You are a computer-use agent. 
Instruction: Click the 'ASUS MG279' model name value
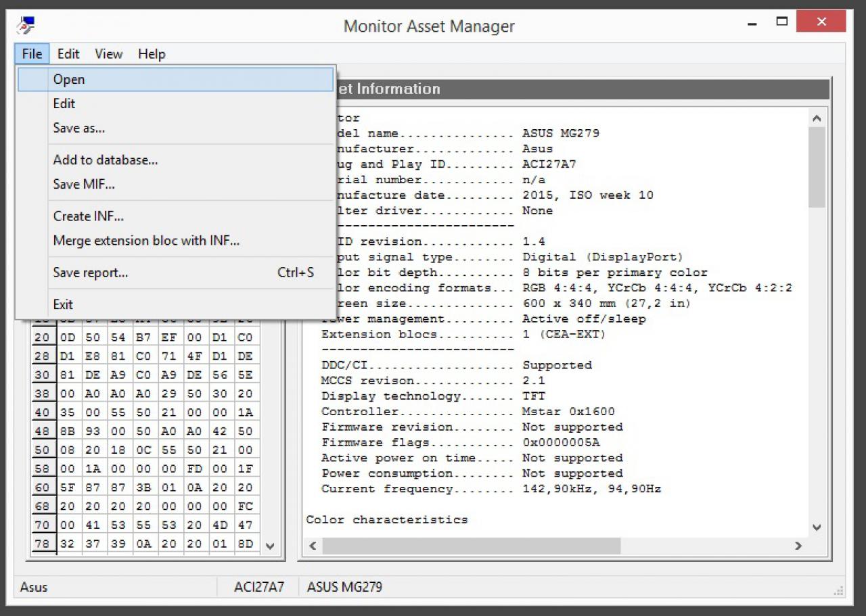click(x=561, y=133)
